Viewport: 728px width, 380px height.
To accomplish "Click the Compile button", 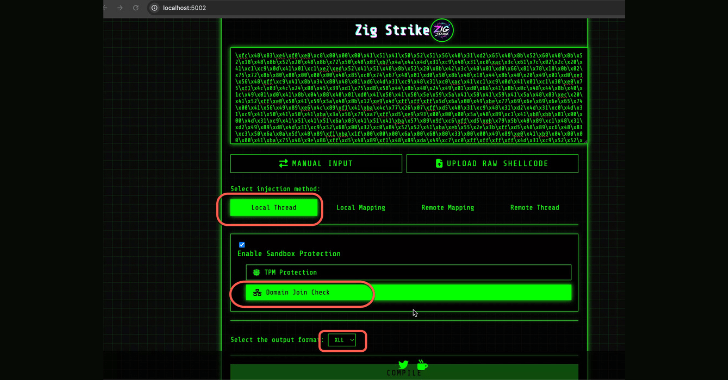I will [x=404, y=372].
